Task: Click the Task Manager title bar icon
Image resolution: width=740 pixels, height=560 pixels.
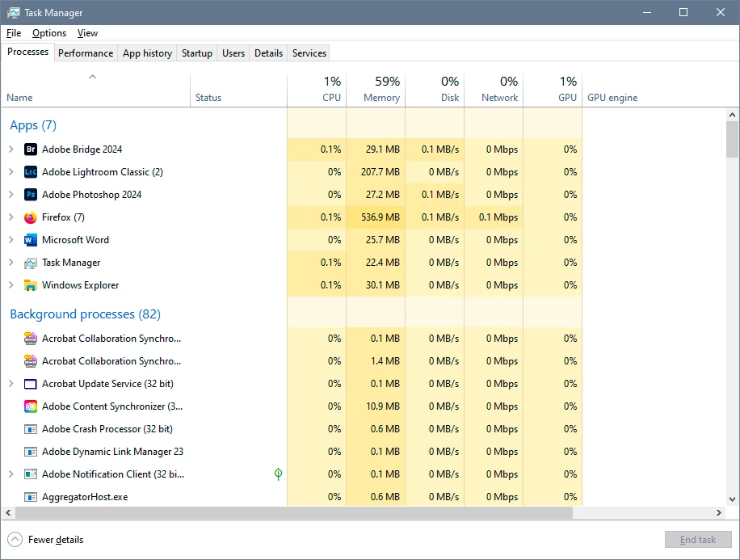Action: coord(13,12)
